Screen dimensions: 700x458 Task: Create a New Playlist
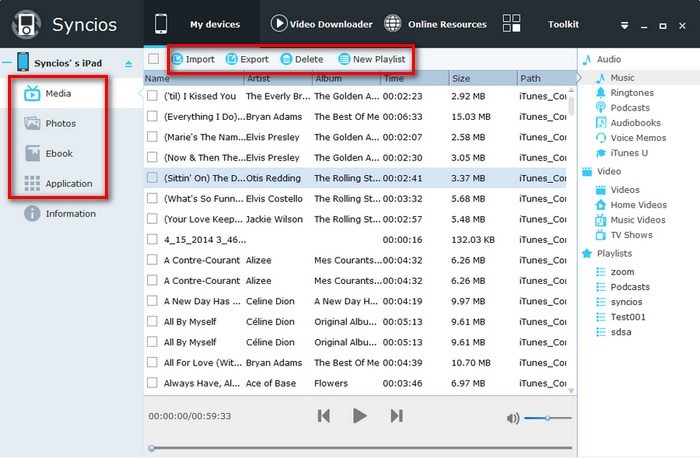coord(372,59)
